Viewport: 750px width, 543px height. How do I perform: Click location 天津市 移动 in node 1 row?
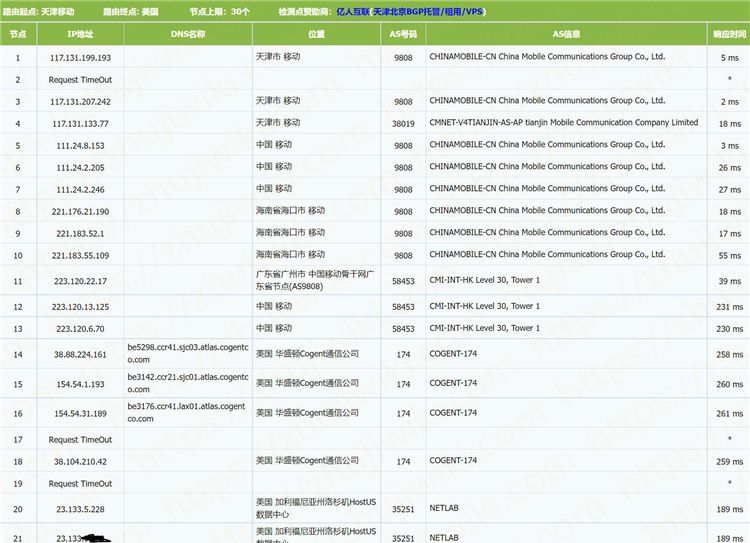[278, 56]
